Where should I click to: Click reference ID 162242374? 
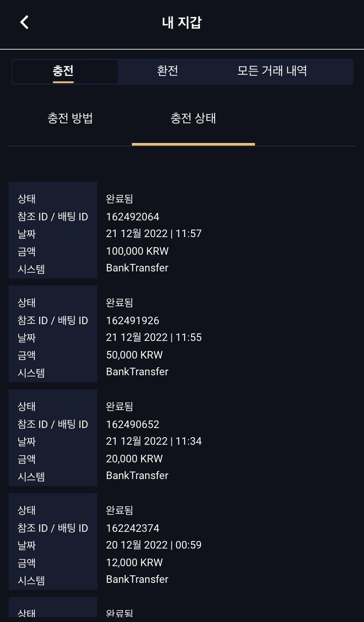(133, 528)
